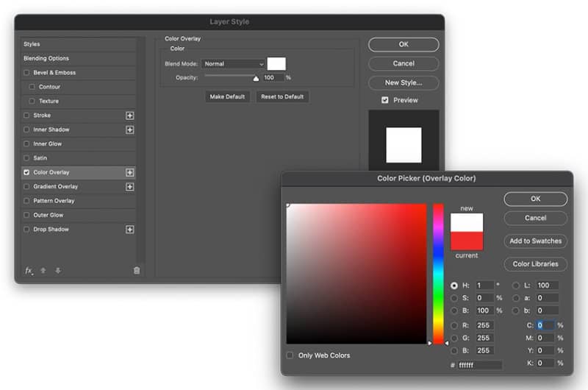Toggle the Preview checkbox
The width and height of the screenshot is (588, 390).
(384, 100)
